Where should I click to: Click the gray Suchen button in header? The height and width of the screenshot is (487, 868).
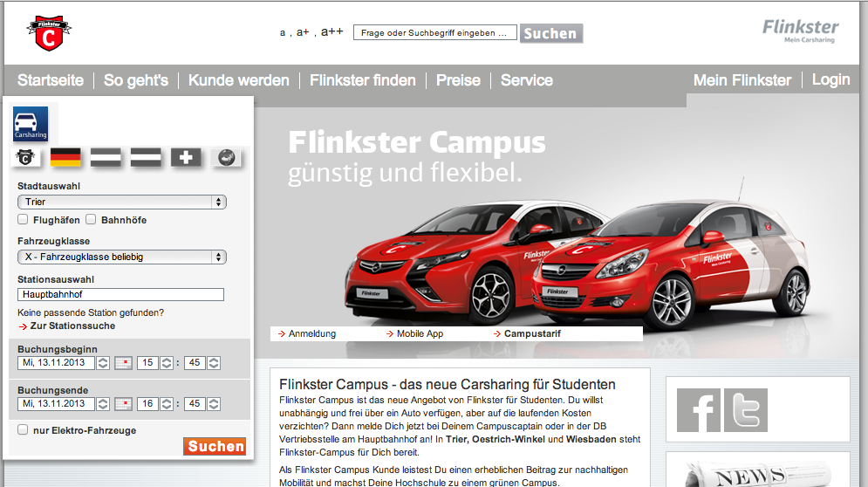550,33
